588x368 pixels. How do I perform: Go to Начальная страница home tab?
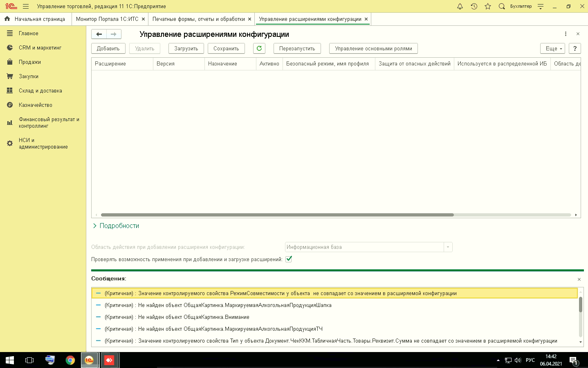(x=35, y=19)
